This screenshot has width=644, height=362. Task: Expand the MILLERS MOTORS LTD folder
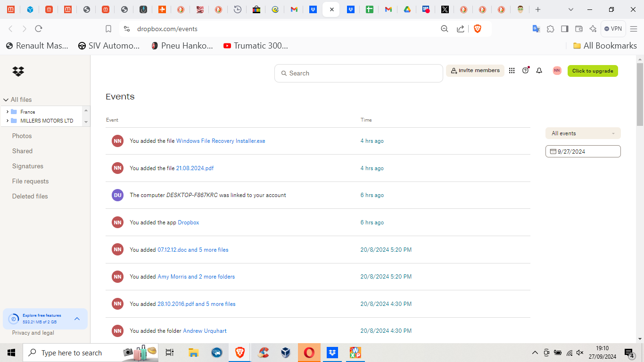tap(8, 121)
